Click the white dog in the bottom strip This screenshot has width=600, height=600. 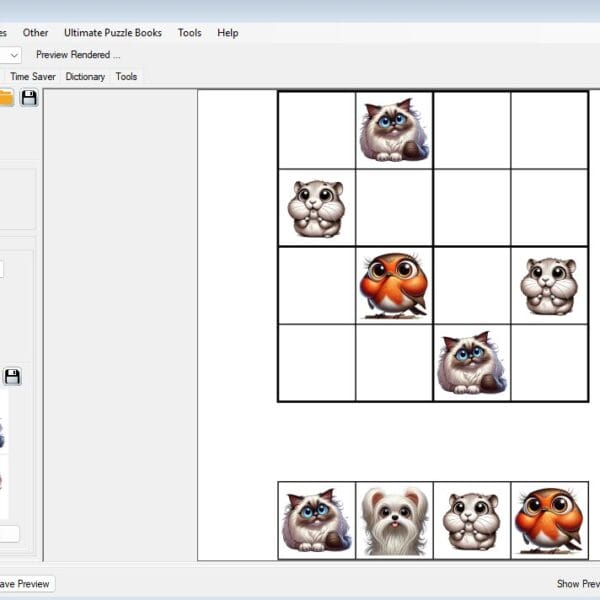(x=394, y=521)
